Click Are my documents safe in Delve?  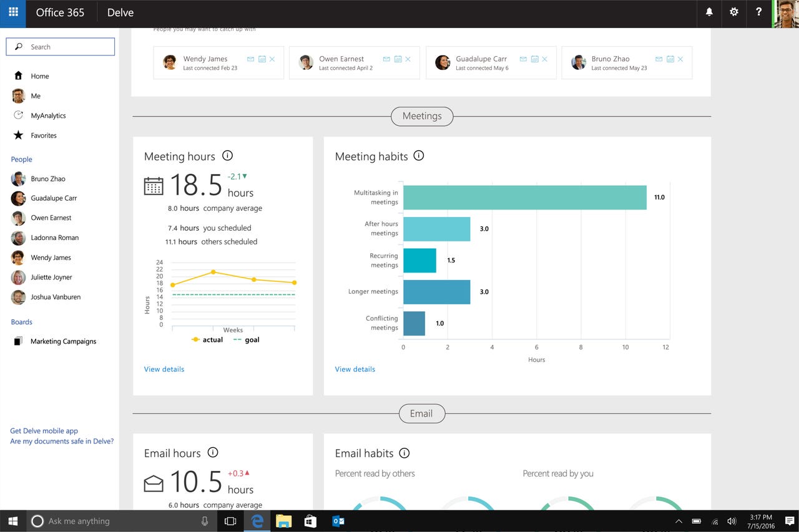click(61, 441)
